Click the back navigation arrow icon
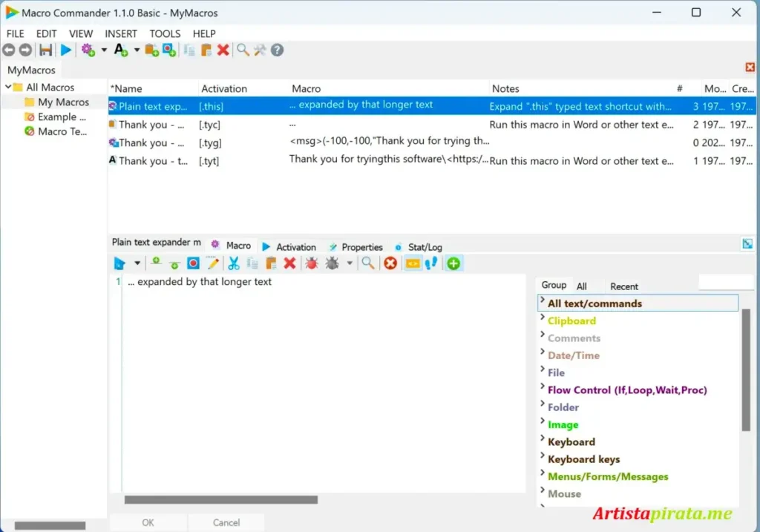 pos(9,50)
